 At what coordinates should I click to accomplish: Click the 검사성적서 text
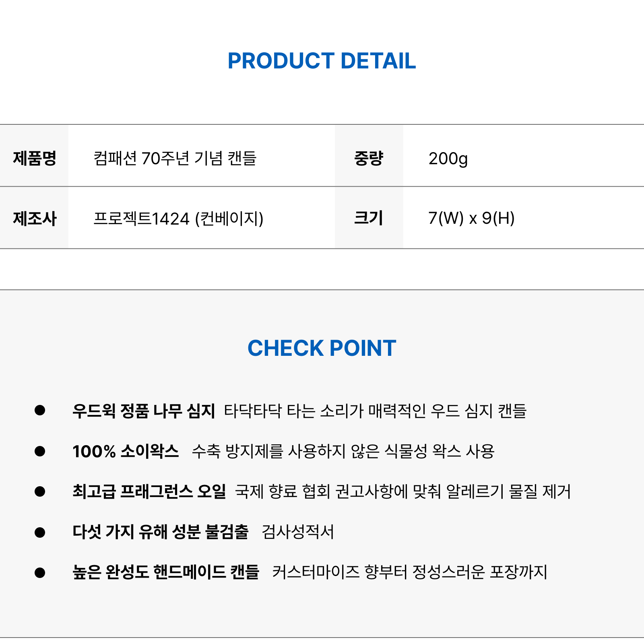click(x=298, y=532)
